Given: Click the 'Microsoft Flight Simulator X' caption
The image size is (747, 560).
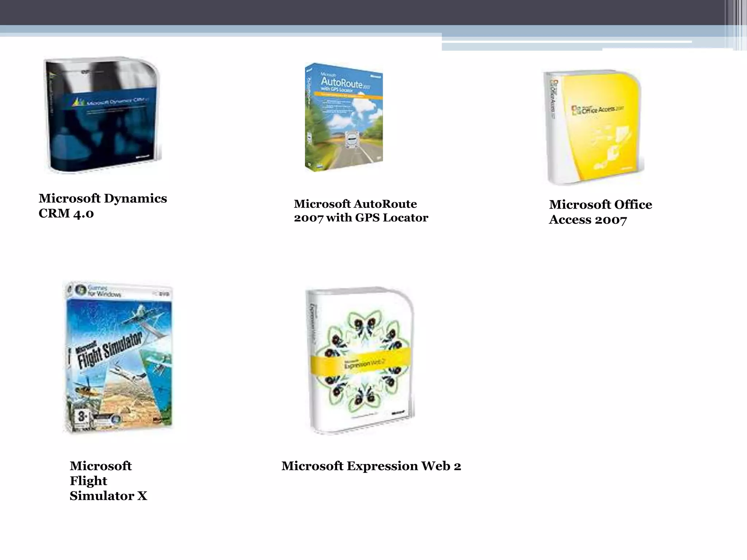Looking at the screenshot, I should coord(108,481).
